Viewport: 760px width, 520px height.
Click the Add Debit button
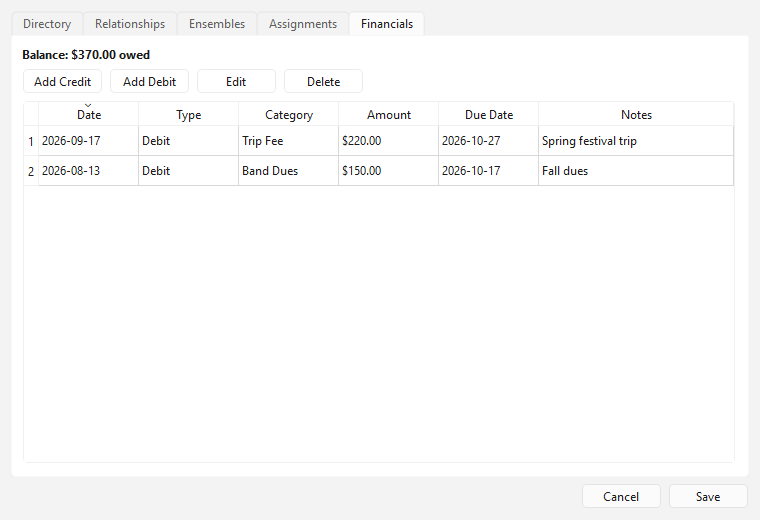(149, 81)
